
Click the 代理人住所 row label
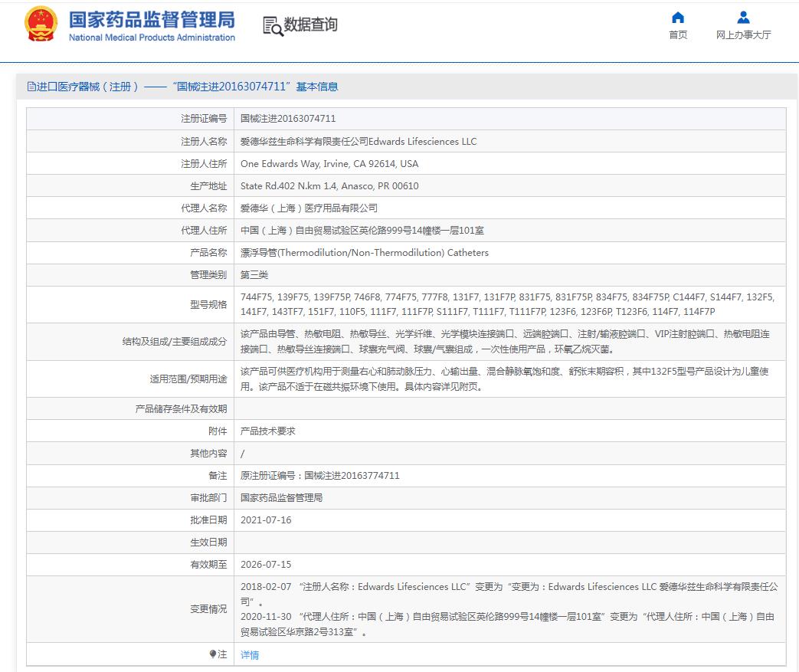[x=204, y=231]
